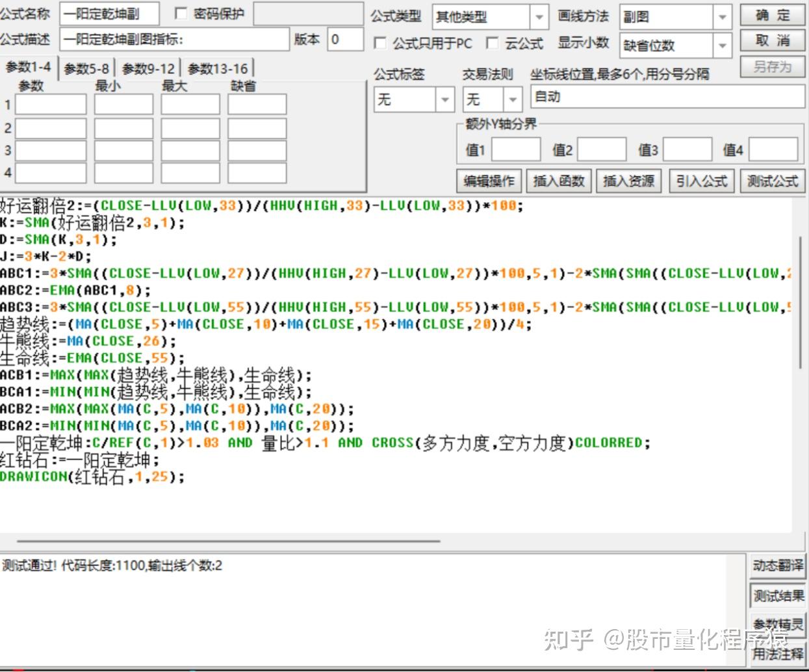The height and width of the screenshot is (672, 809).
Task: Click the 值4 input field
Action: pyautogui.click(x=773, y=149)
